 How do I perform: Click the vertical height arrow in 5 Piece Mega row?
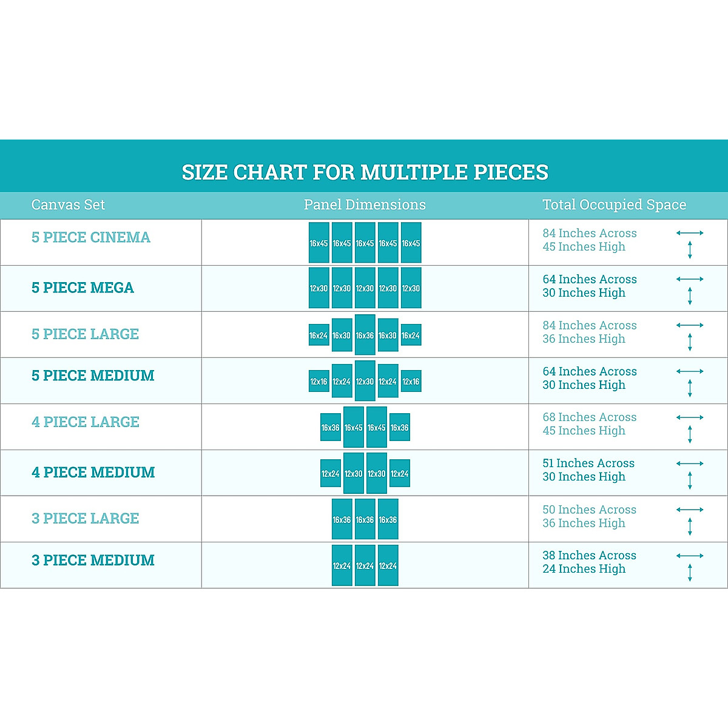(x=690, y=296)
